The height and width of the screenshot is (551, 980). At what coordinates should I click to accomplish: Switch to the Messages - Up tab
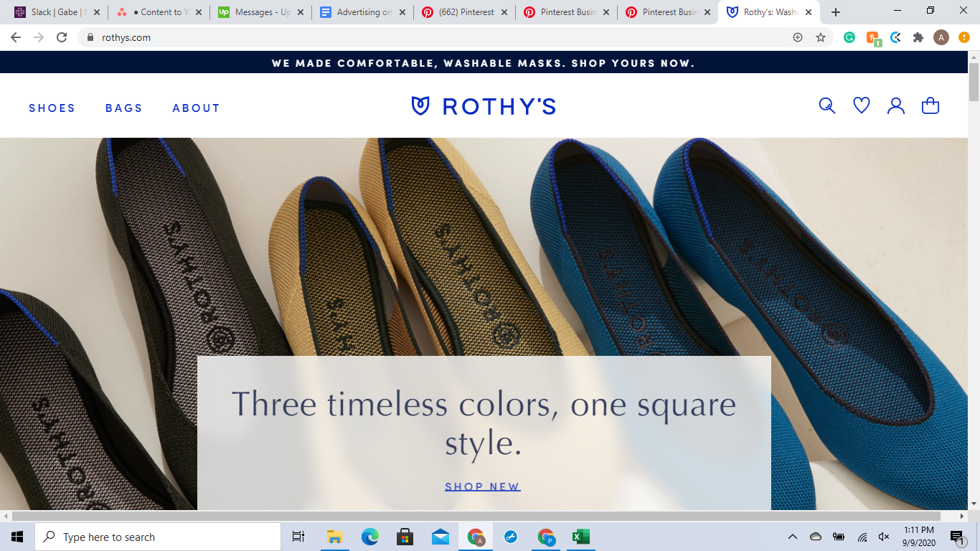pyautogui.click(x=260, y=12)
